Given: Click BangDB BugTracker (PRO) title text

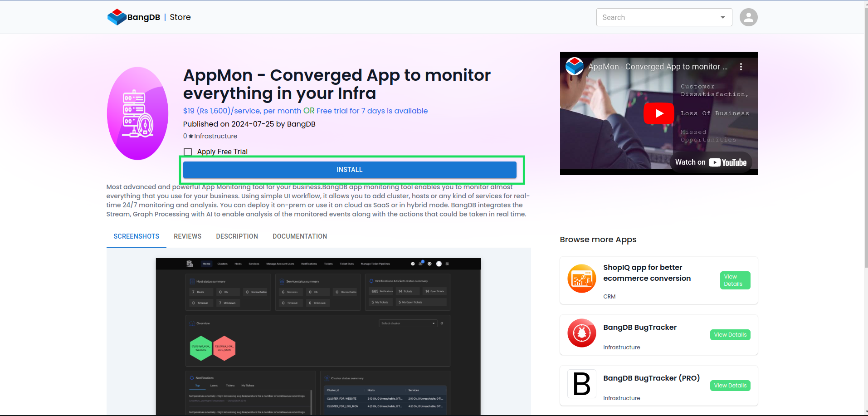Looking at the screenshot, I should click(x=652, y=378).
